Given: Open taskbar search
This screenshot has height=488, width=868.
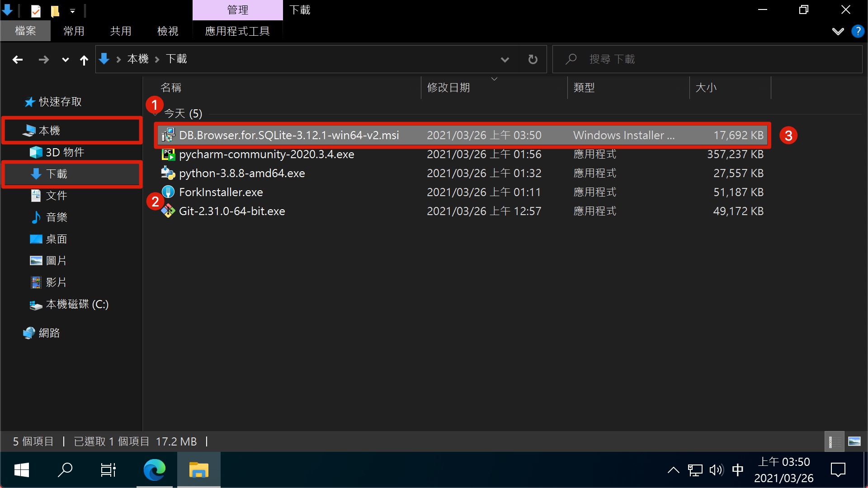Looking at the screenshot, I should [65, 470].
